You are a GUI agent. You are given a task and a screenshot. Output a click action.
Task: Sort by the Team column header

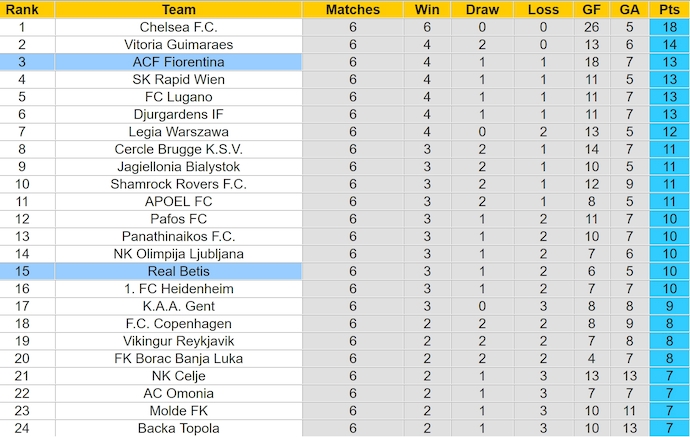click(x=178, y=9)
